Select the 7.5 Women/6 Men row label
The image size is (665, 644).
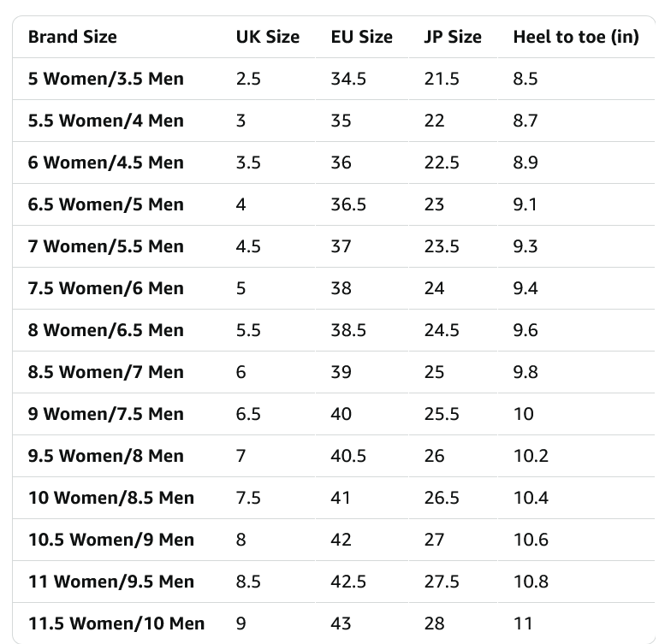point(105,288)
